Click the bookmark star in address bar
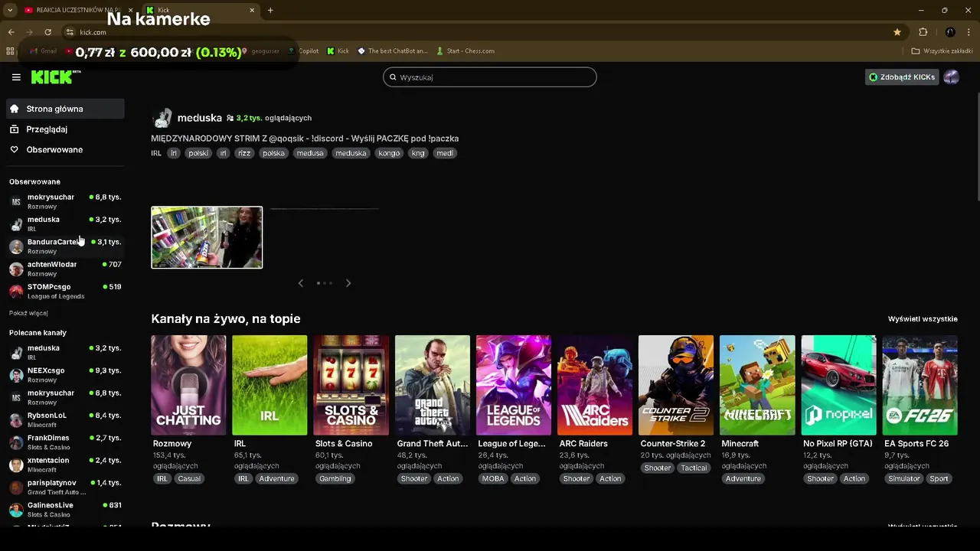 click(x=897, y=32)
